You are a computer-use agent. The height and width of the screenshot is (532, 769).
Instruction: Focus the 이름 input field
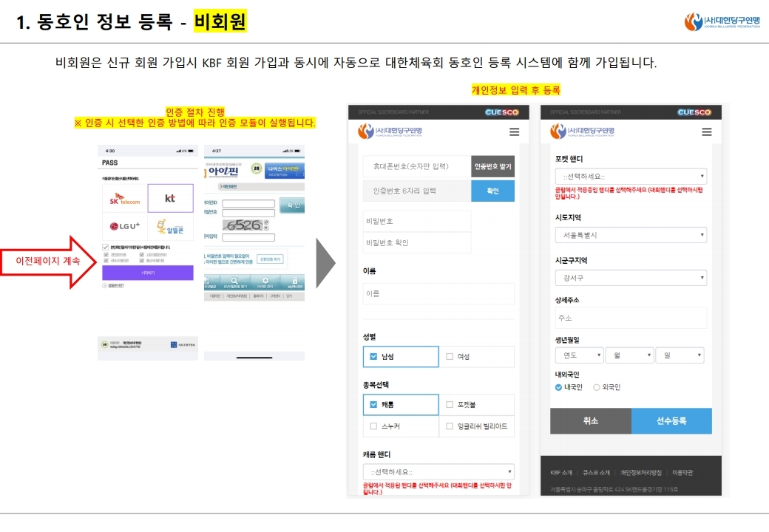[x=438, y=293]
